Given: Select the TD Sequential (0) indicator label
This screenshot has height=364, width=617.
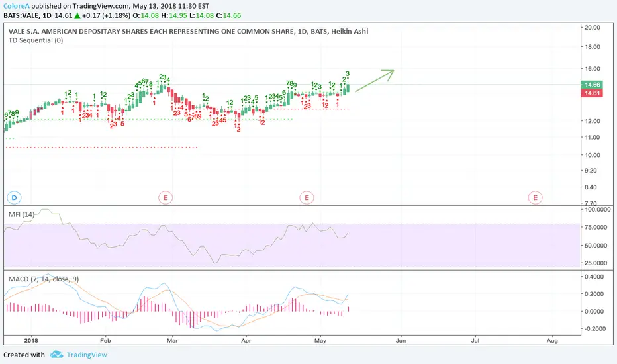Looking at the screenshot, I should click(36, 40).
